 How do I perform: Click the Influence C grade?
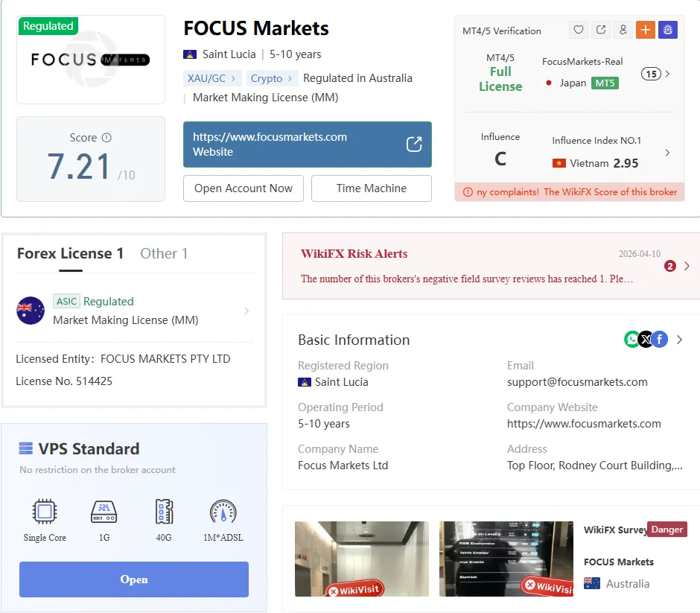click(x=500, y=159)
